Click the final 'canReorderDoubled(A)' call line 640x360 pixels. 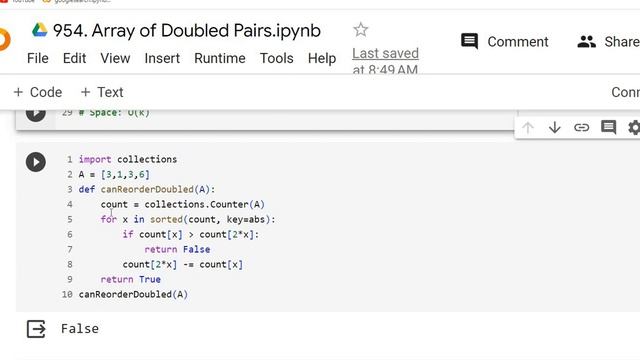[133, 294]
